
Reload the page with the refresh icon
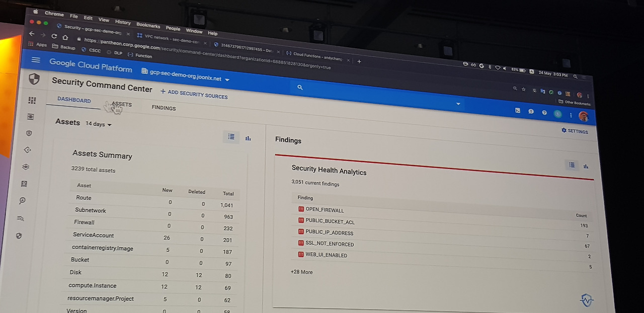(54, 36)
